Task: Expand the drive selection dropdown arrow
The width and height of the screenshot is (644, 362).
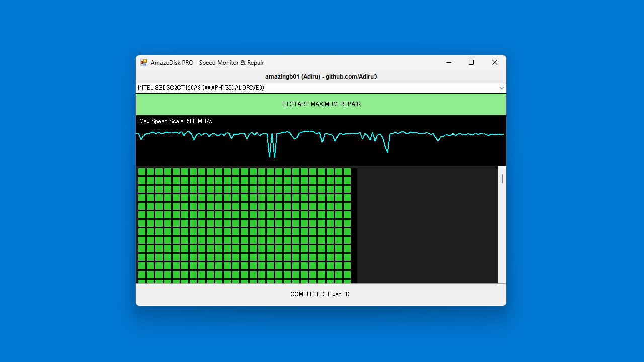Action: (501, 88)
